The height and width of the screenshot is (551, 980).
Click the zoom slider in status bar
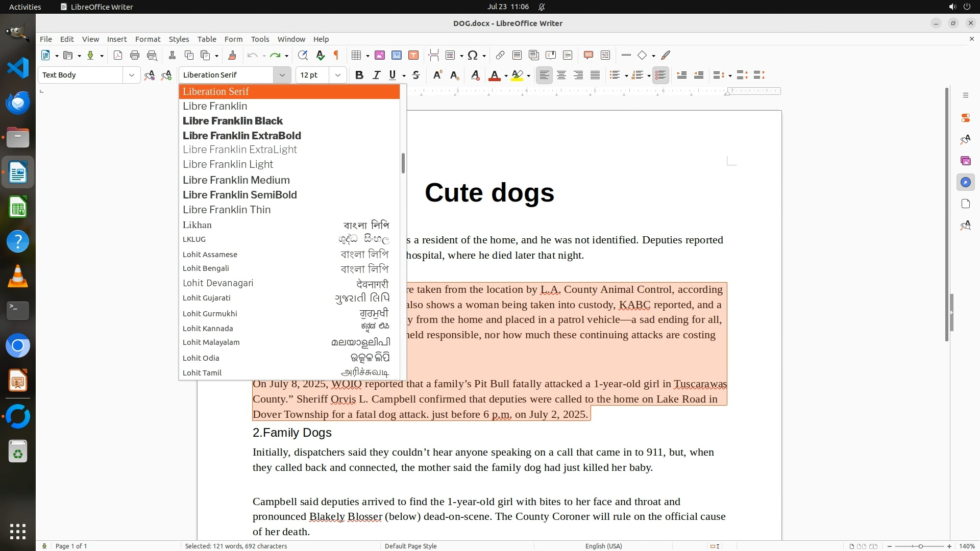point(920,546)
